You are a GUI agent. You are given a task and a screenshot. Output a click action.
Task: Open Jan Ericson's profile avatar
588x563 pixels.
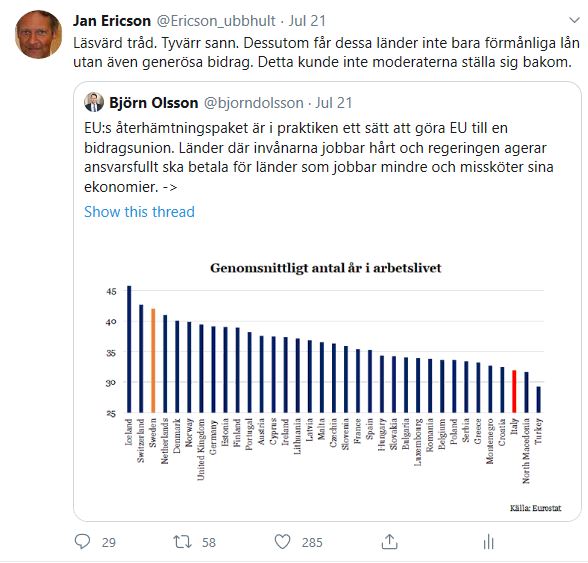pyautogui.click(x=38, y=35)
